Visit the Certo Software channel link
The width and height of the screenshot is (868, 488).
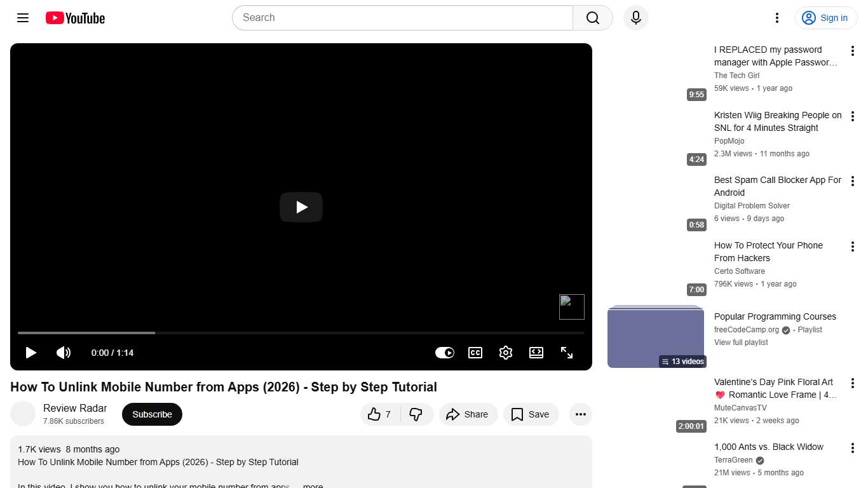[739, 271]
